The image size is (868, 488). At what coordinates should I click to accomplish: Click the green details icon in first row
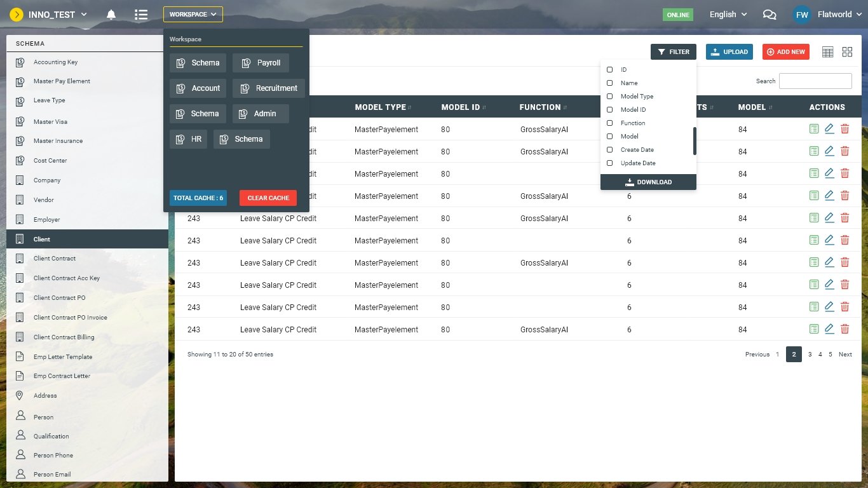[814, 129]
